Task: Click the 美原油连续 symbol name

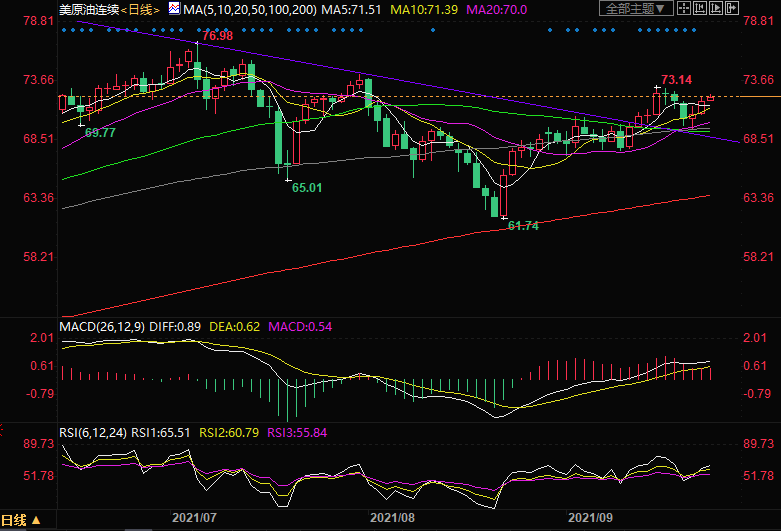Action: click(x=89, y=9)
